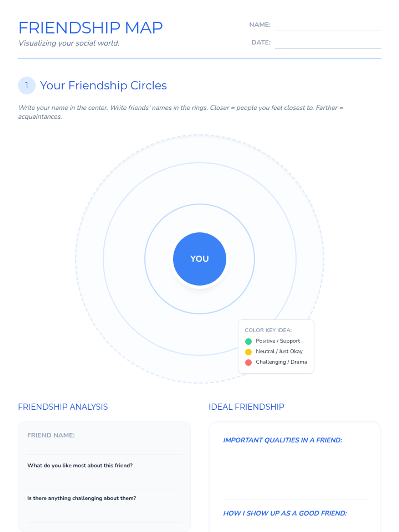399x532 pixels.
Task: Click the yellow Neutral / Just Okay dot
Action: tap(248, 352)
